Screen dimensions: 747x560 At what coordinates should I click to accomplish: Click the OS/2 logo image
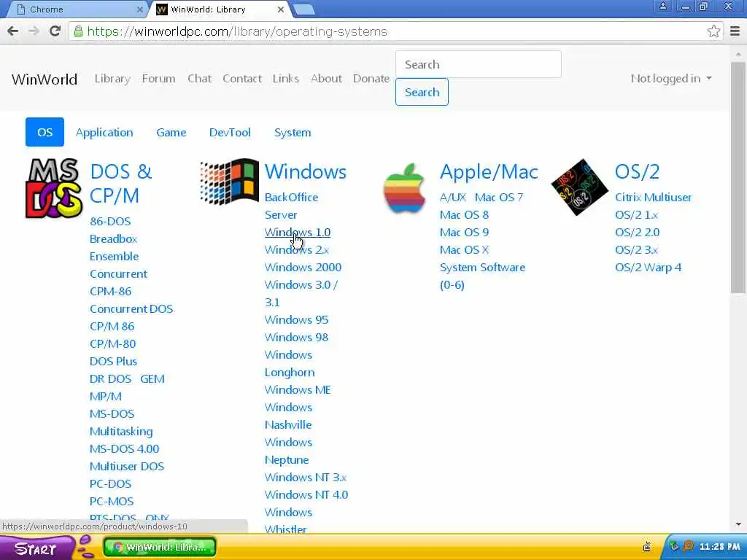click(580, 187)
